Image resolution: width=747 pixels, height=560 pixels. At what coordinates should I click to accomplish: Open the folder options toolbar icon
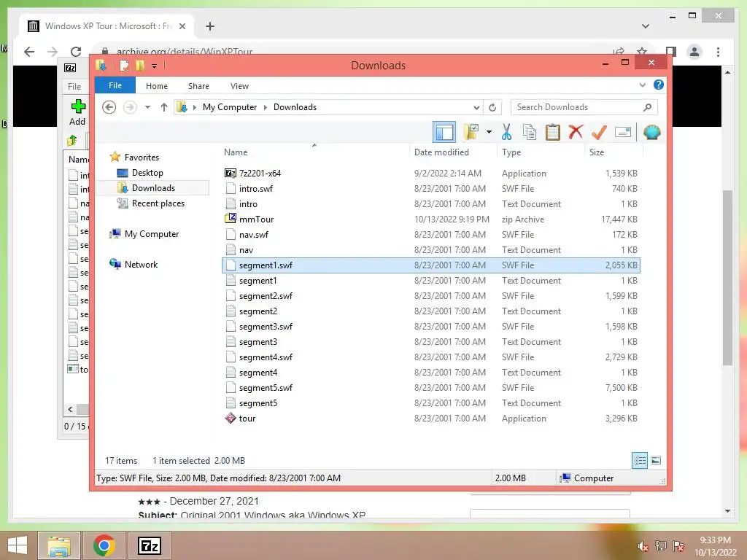pyautogui.click(x=472, y=132)
